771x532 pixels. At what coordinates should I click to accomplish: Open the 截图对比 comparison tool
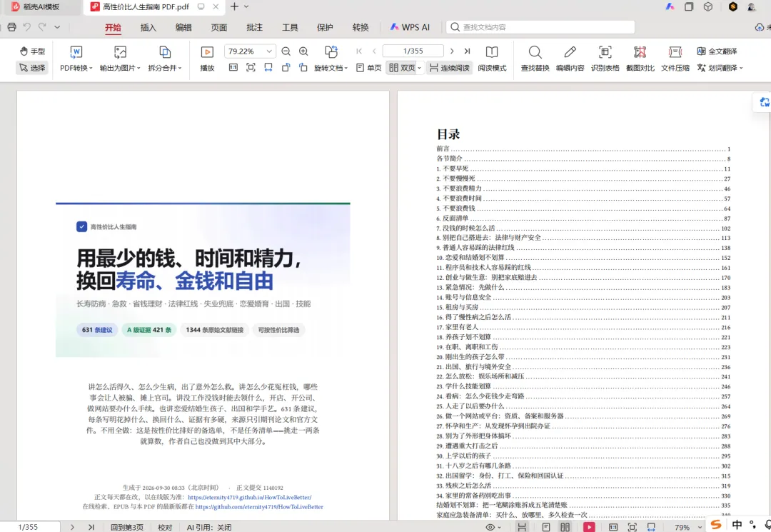coord(640,52)
